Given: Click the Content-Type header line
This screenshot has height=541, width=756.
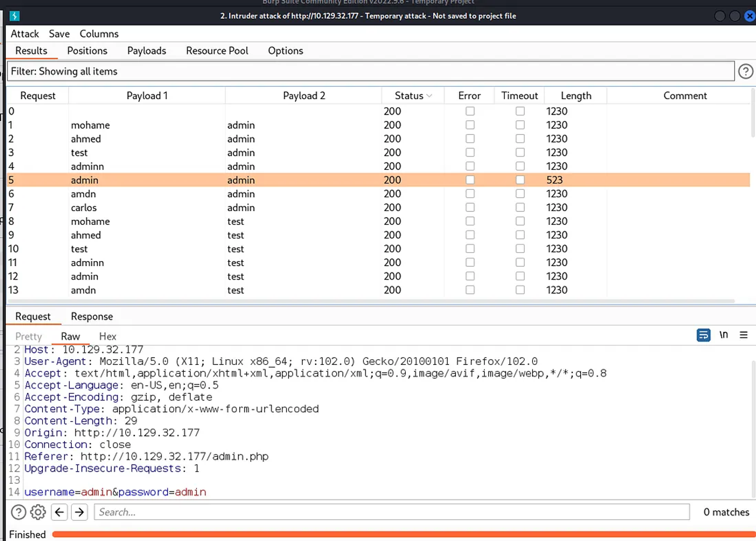Looking at the screenshot, I should pyautogui.click(x=172, y=409).
